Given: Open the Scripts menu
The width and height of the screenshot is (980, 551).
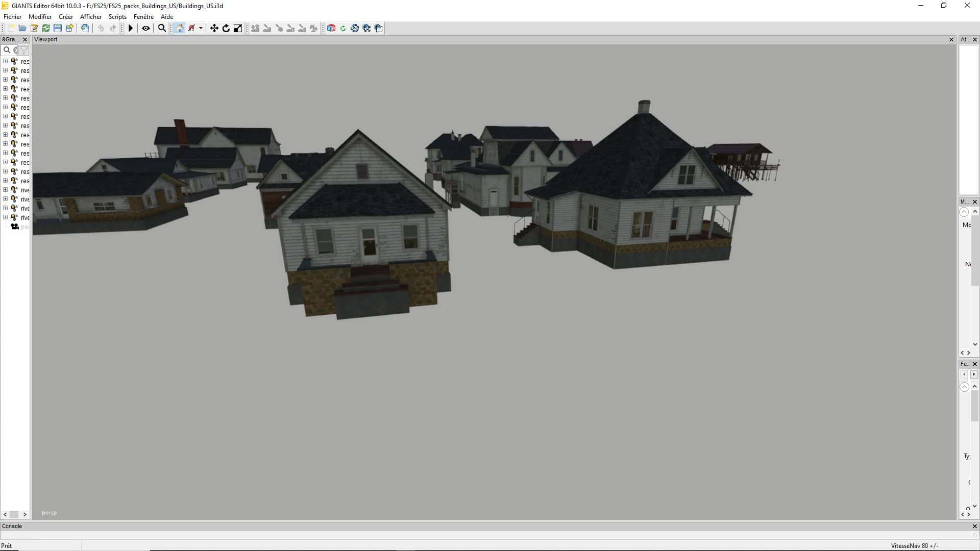Looking at the screenshot, I should pyautogui.click(x=117, y=16).
